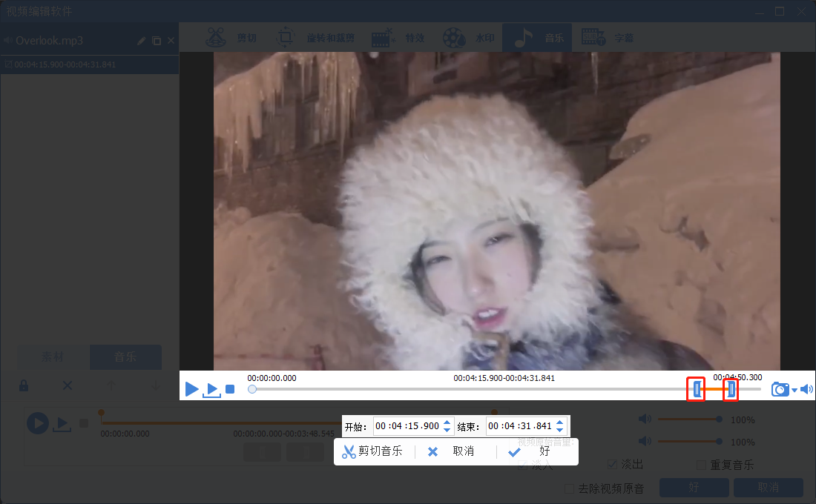Switch to the 音乐 tab in top toolbar
Viewport: 816px width, 504px height.
pos(537,38)
